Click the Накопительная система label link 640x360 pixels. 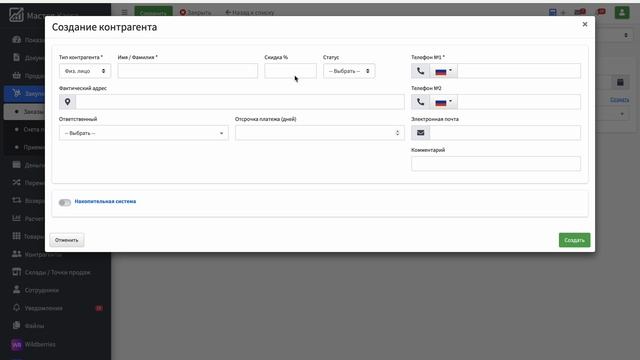point(105,201)
